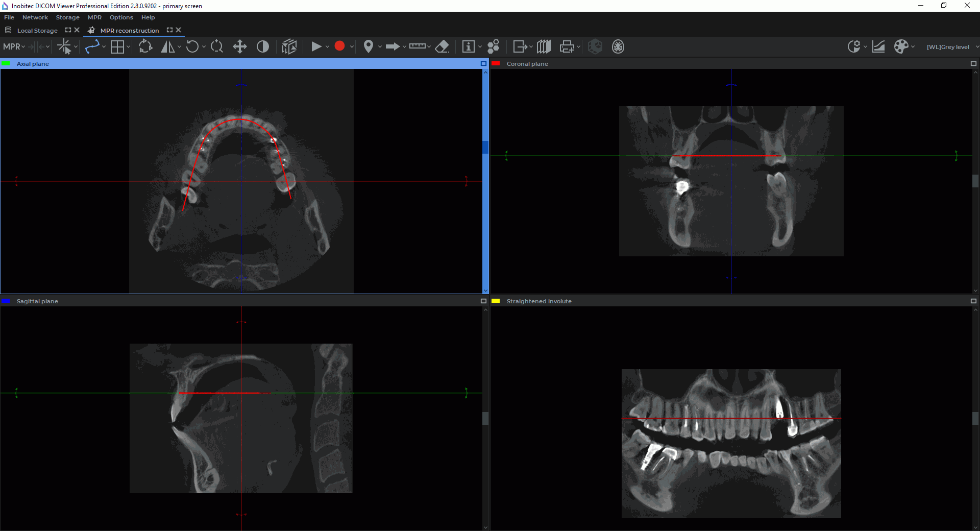This screenshot has width=980, height=531.
Task: Select the curve drawing tool
Action: pos(92,47)
